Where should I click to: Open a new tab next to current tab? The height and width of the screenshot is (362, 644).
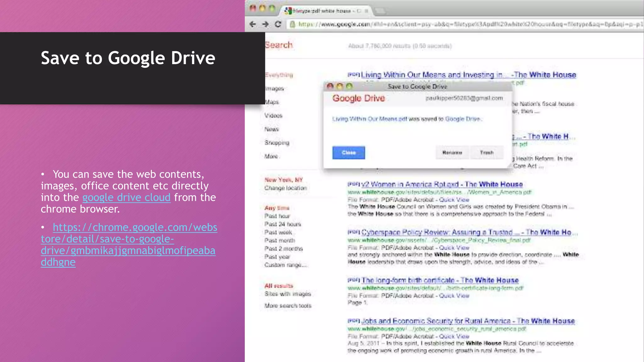[380, 11]
